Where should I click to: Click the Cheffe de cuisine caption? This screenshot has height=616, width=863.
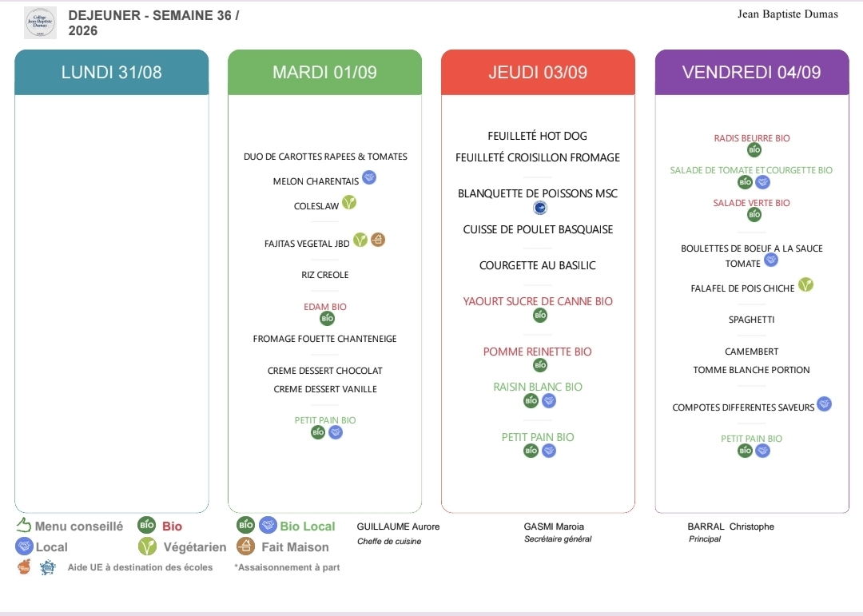(x=389, y=541)
